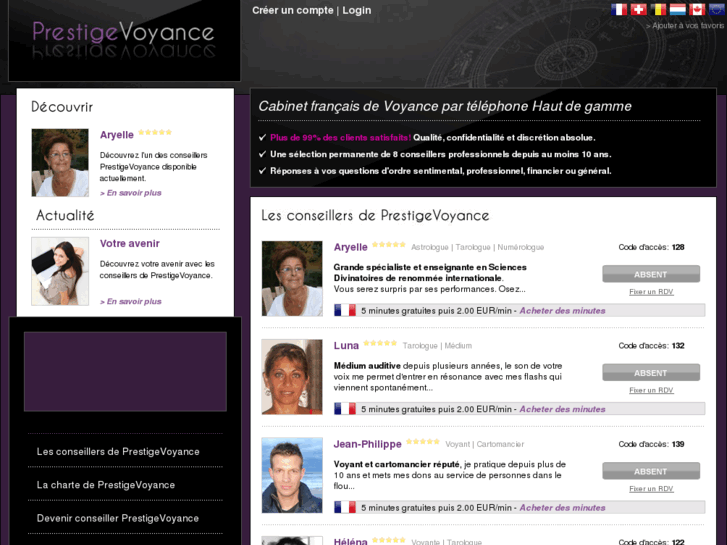Viewport: 727px width, 545px height.
Task: Click Fixer un RDV for Aryelle
Action: coord(651,292)
